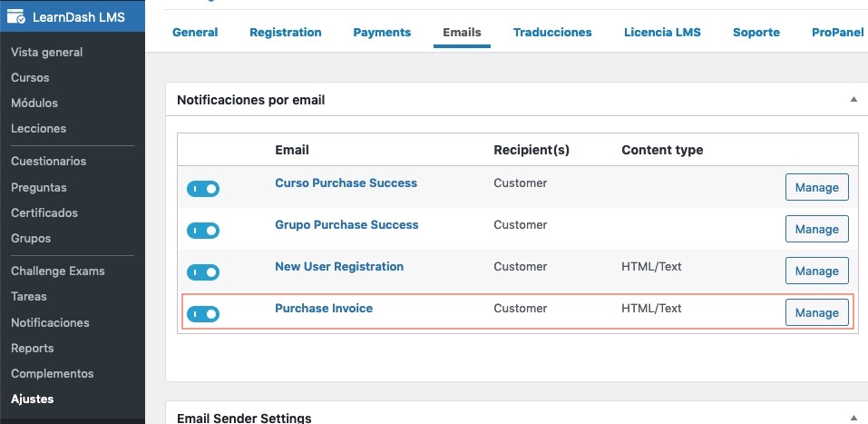This screenshot has width=868, height=424.
Task: Disable Grupo Purchase Success email notification
Action: click(x=203, y=231)
